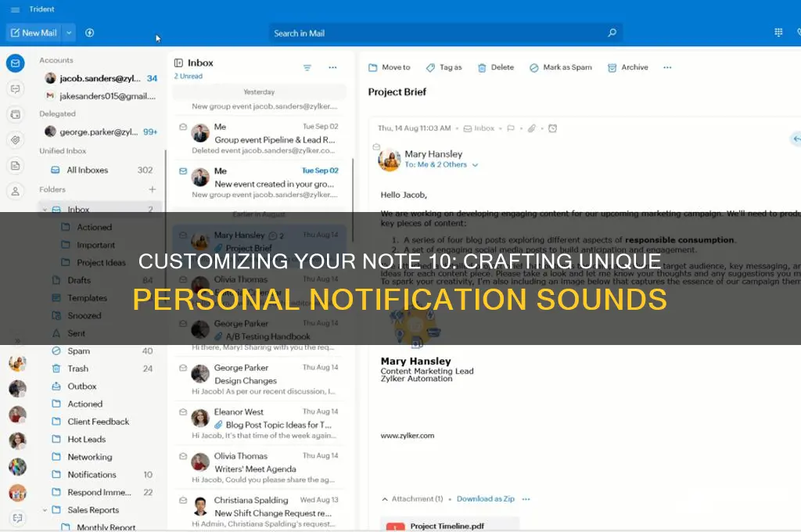Select the checkbox icon on Christiana Spalding's email
Image resolution: width=801 pixels, height=532 pixels.
(183, 501)
